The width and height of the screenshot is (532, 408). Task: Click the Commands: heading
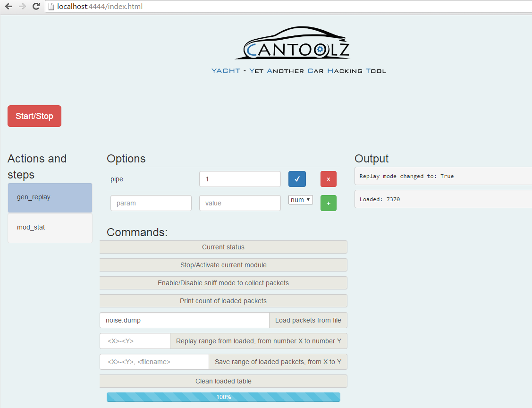point(137,232)
